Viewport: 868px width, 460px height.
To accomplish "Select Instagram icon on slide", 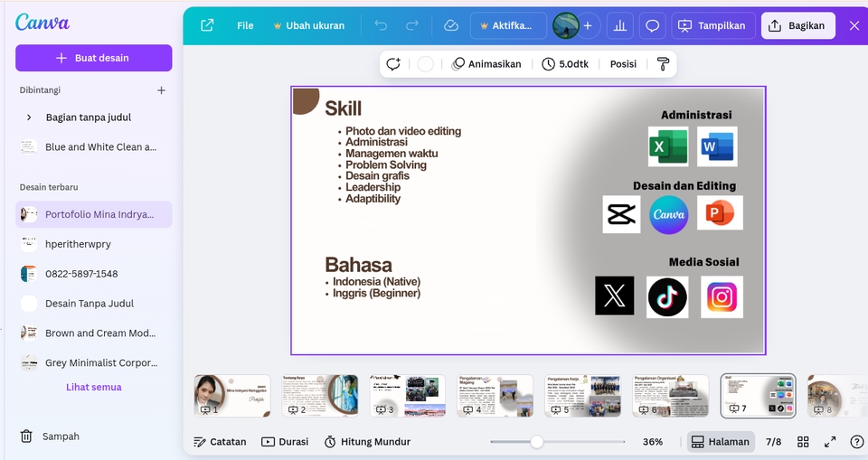I will tap(722, 297).
